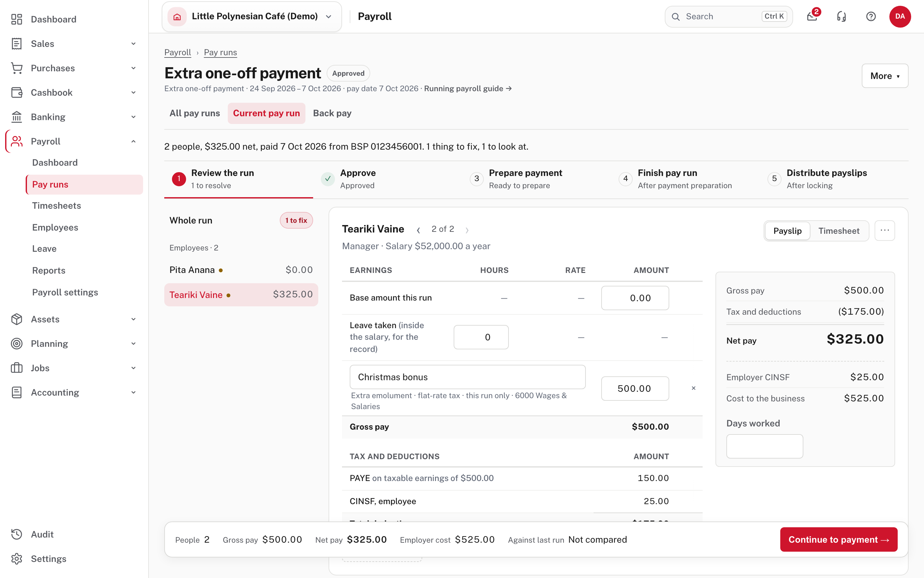Follow the Pay runs breadcrumb link
Image resolution: width=924 pixels, height=578 pixels.
click(x=220, y=52)
